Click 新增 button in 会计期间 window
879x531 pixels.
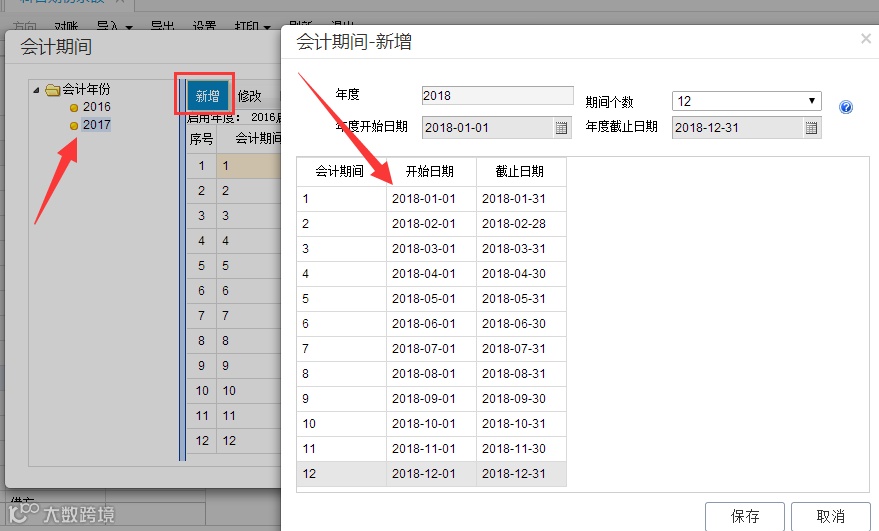point(207,96)
